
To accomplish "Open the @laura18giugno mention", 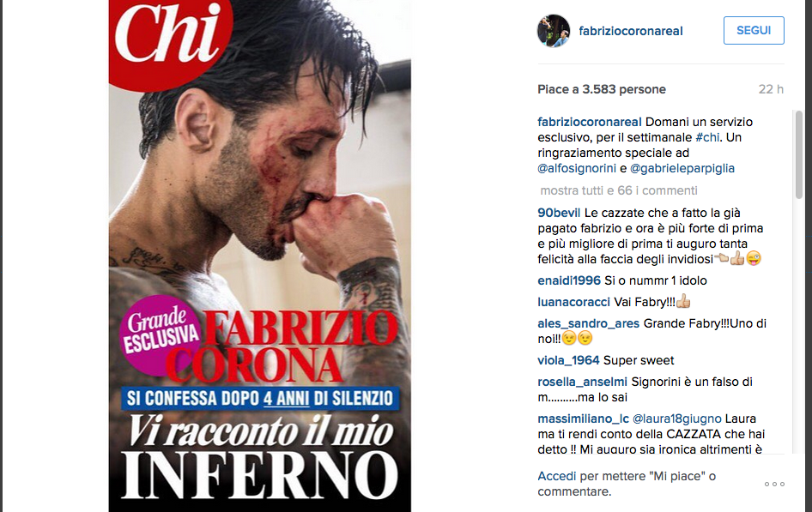I will [x=677, y=419].
